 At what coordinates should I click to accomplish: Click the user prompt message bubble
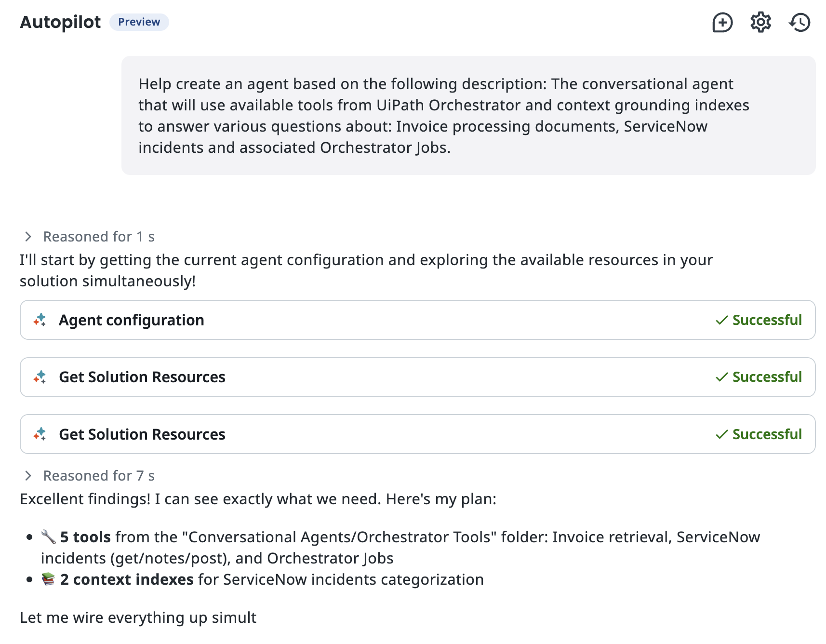coord(468,115)
